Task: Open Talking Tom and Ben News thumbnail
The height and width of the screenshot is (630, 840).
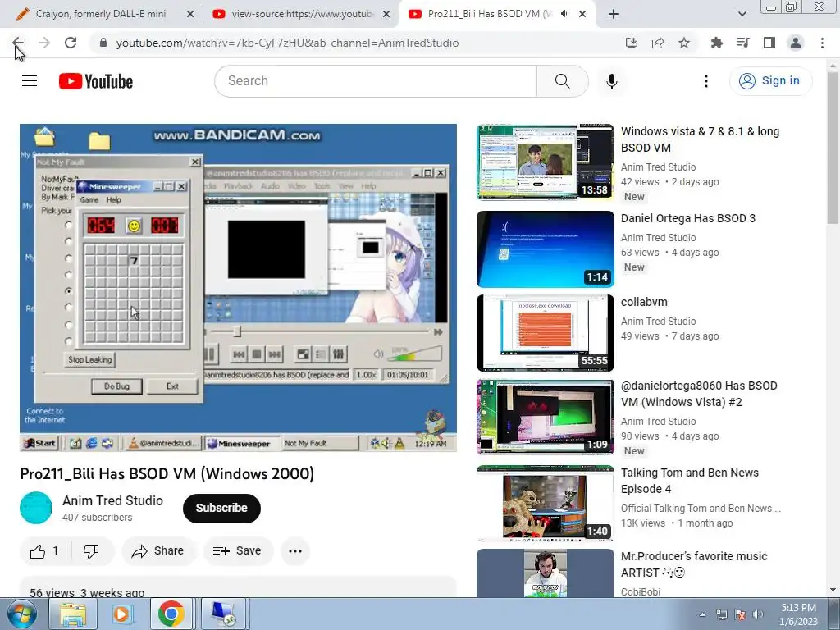Action: (x=546, y=504)
